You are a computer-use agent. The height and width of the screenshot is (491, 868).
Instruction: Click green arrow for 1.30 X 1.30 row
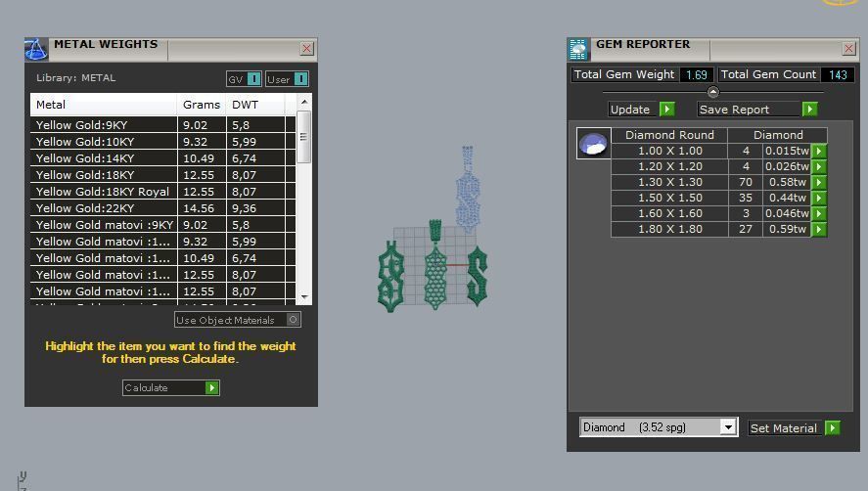(x=819, y=182)
